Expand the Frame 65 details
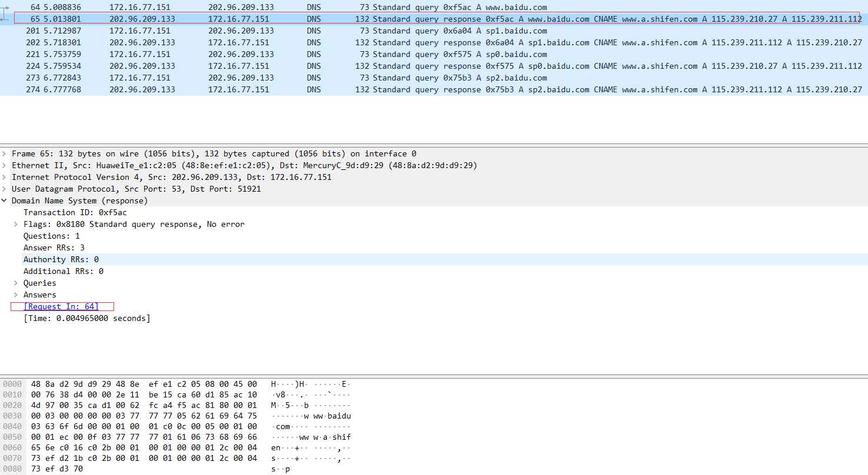 (5, 153)
